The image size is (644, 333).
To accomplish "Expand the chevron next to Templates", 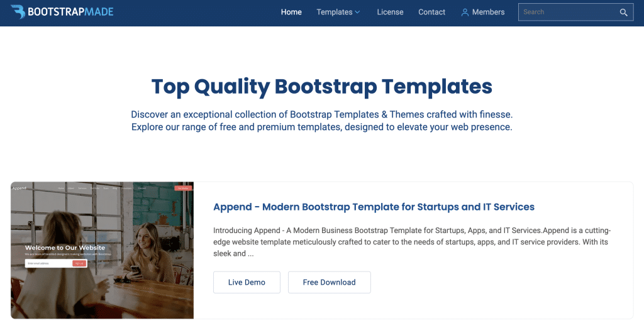I will click(358, 12).
